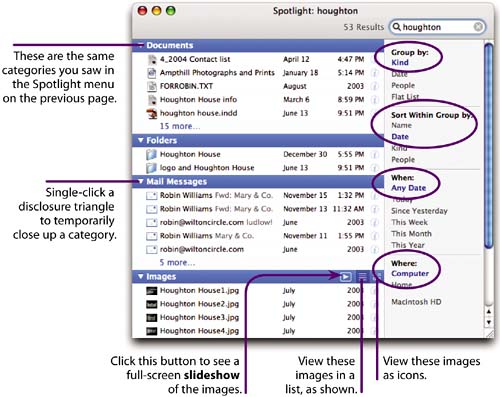Select the robin@wiltoncircle.com ludlow! message
Image resolution: width=500 pixels, height=397 pixels.
(x=258, y=222)
